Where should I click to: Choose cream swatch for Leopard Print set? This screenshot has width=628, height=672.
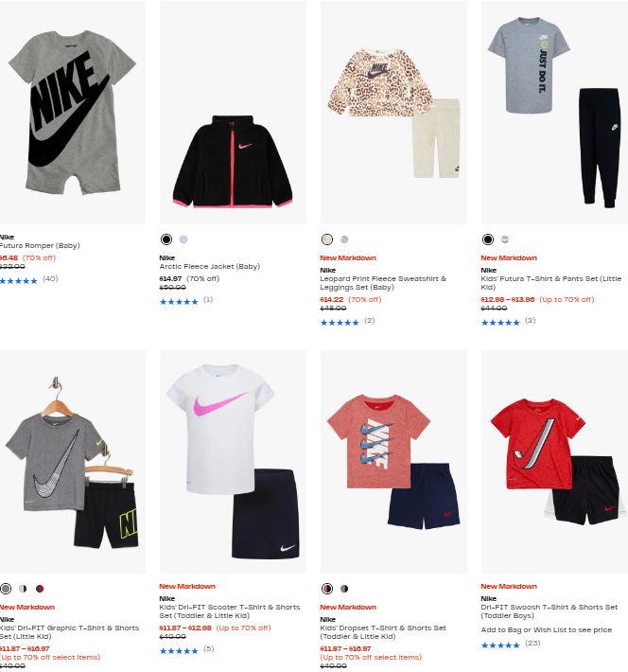pyautogui.click(x=327, y=239)
